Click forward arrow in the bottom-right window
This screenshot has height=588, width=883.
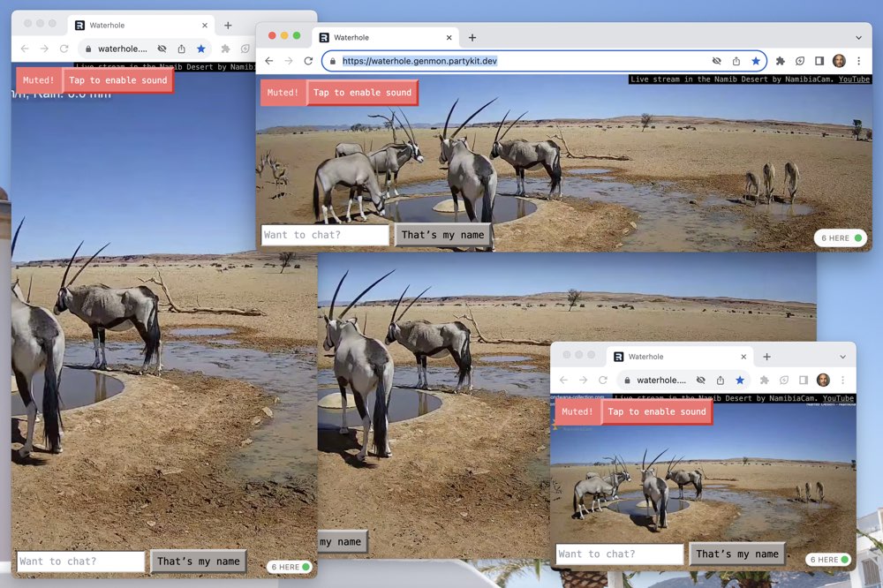(x=583, y=381)
